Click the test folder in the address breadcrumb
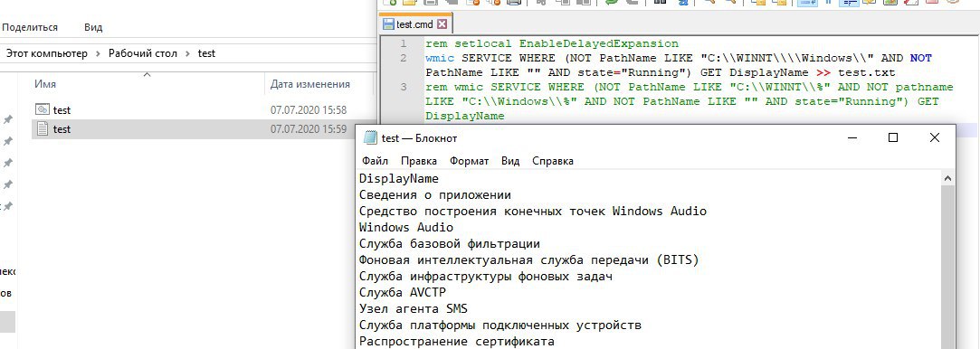This screenshot has width=980, height=349. coord(206,53)
